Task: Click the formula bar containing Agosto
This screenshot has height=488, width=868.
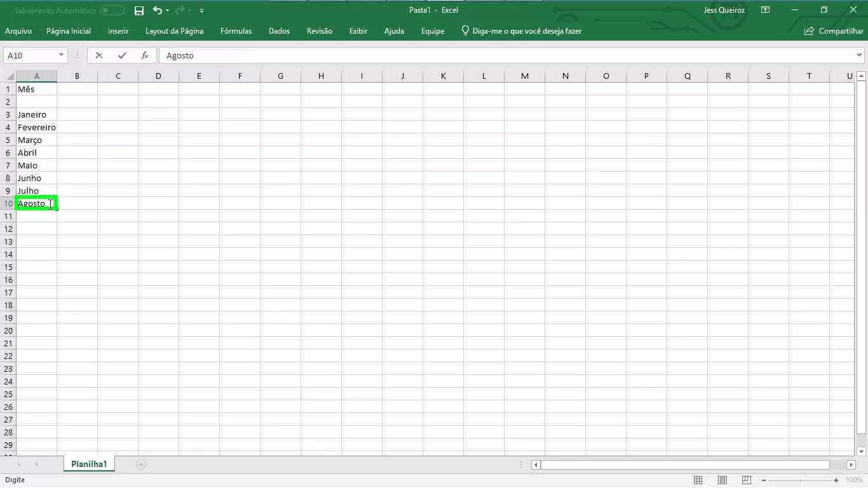Action: click(x=507, y=55)
